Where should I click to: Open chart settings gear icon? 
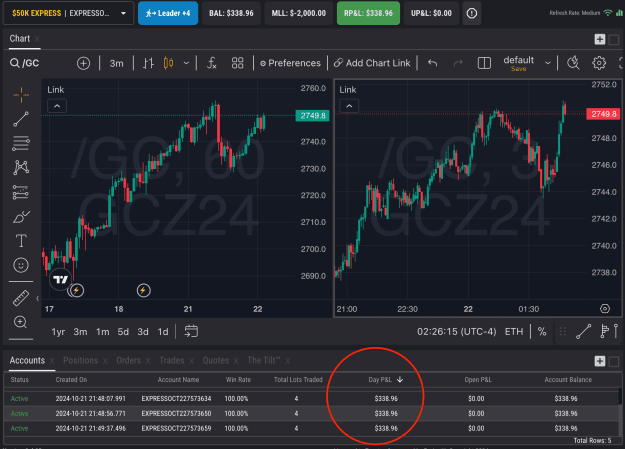pyautogui.click(x=599, y=63)
